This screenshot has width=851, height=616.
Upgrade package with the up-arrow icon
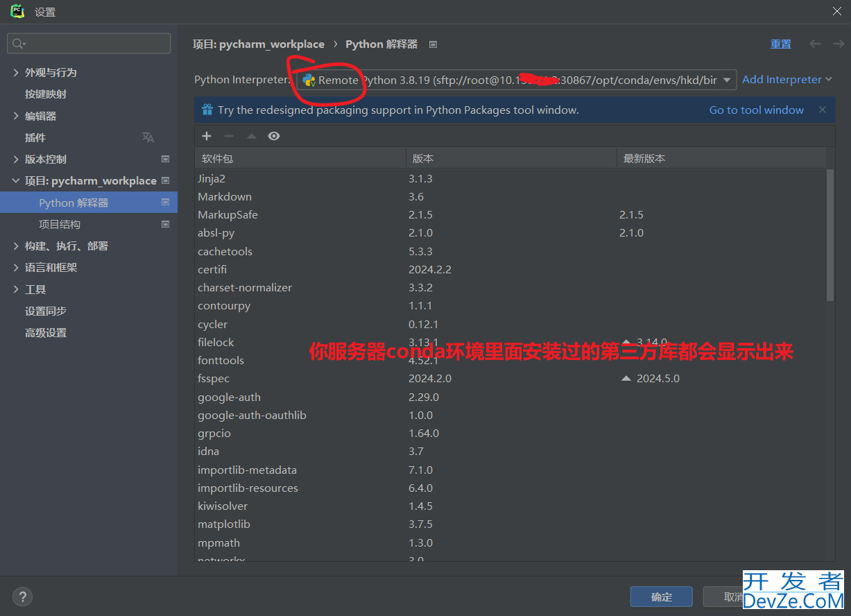coord(251,136)
